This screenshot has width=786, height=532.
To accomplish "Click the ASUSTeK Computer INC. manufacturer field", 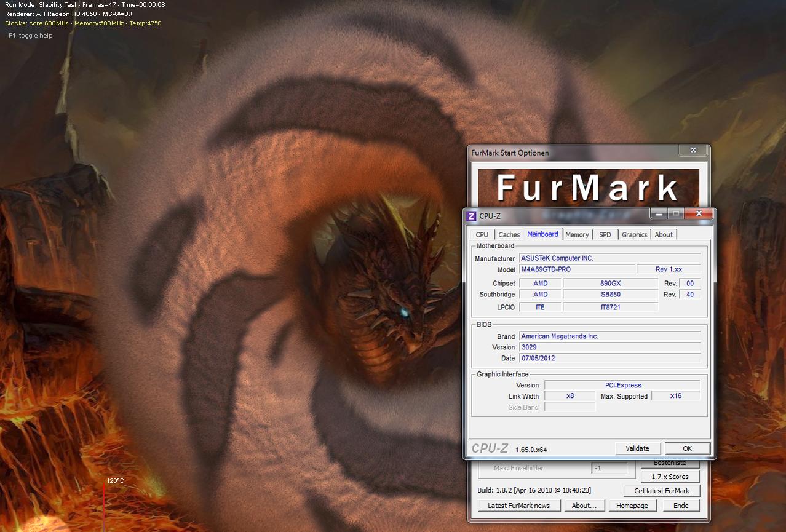I will (610, 258).
